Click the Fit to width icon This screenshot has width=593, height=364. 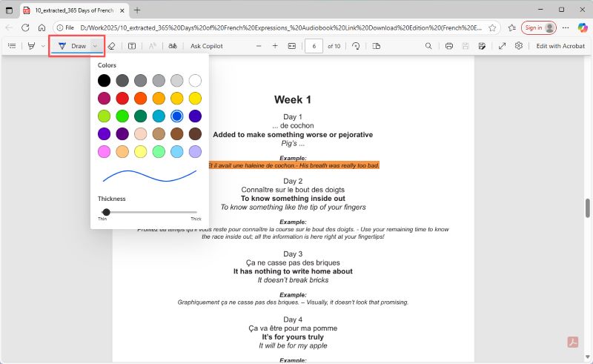coord(291,46)
